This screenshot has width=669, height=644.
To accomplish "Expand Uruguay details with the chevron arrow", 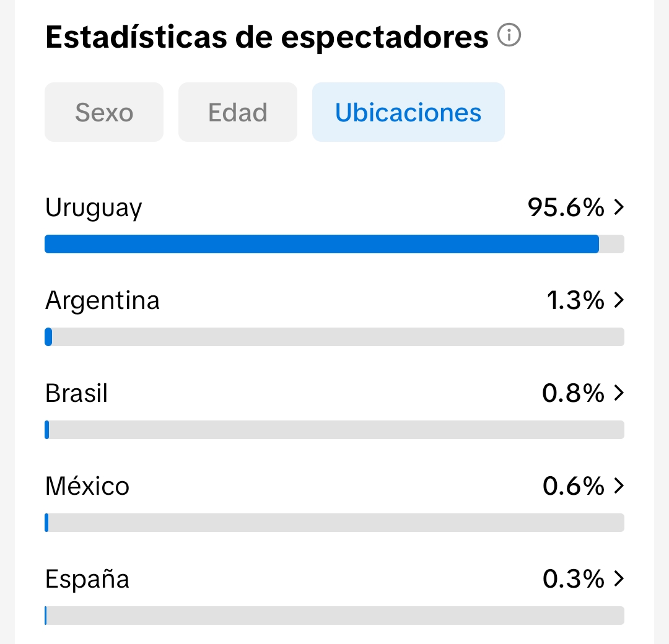I will 618,208.
